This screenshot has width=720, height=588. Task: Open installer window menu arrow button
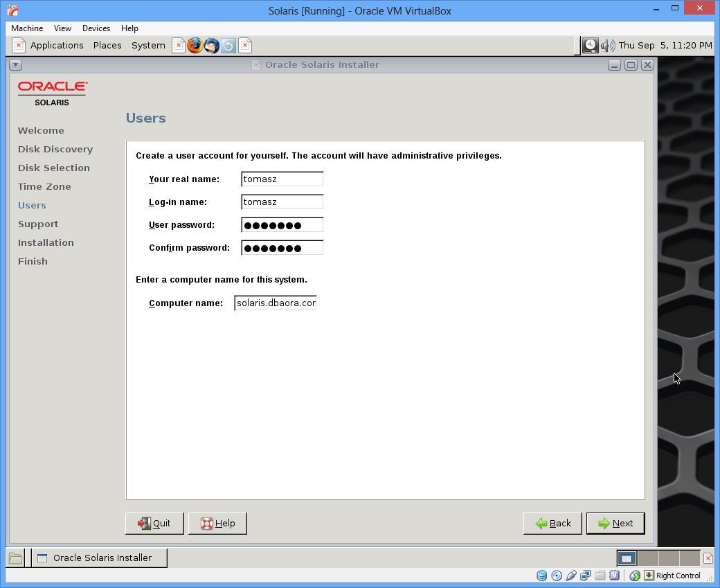click(x=16, y=65)
